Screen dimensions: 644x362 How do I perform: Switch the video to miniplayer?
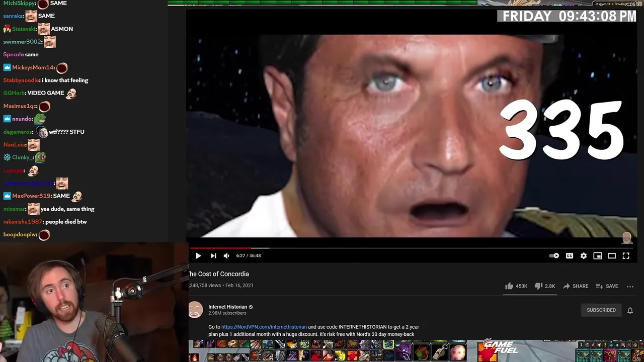pyautogui.click(x=598, y=256)
